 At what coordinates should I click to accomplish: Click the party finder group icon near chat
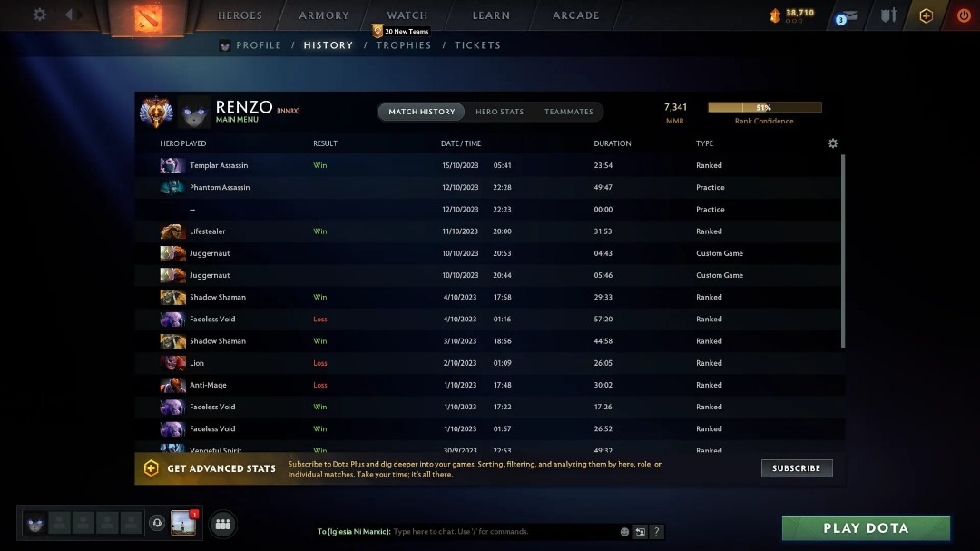pyautogui.click(x=222, y=525)
